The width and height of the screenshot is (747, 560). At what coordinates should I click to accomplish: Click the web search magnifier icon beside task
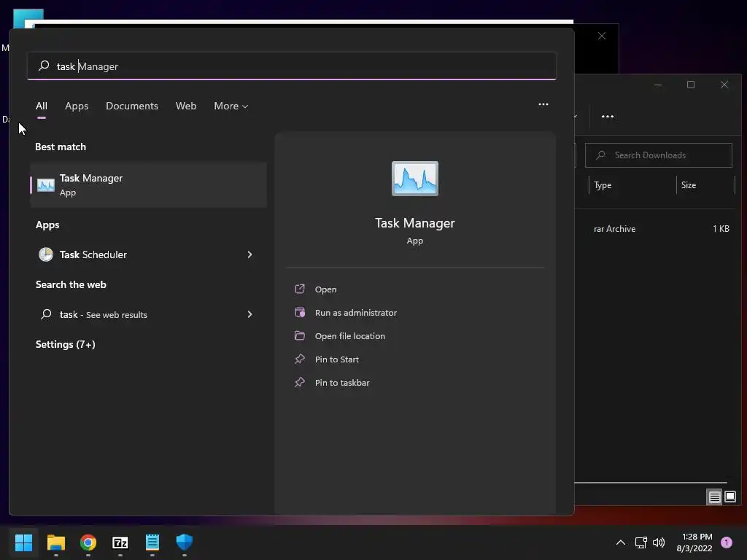[46, 314]
